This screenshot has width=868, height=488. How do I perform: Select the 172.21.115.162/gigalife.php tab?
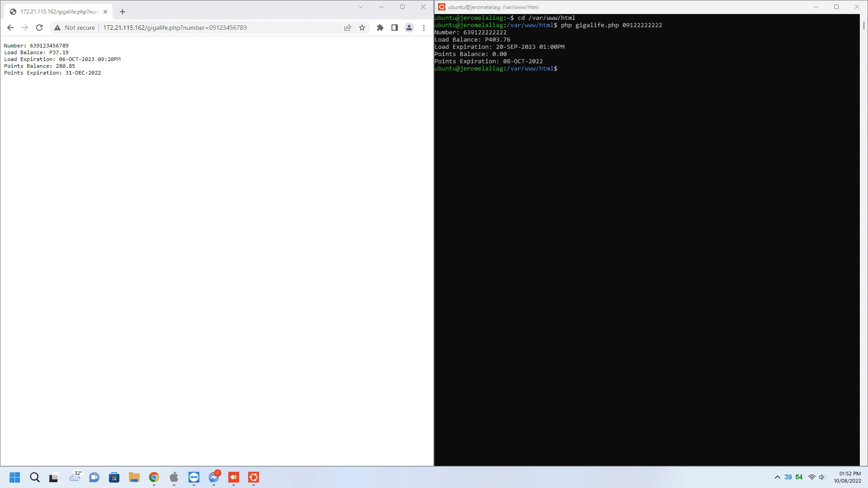[58, 12]
